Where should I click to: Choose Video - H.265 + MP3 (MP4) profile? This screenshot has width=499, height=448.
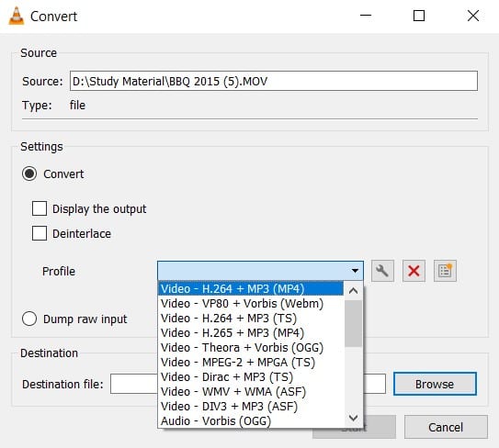coord(251,332)
